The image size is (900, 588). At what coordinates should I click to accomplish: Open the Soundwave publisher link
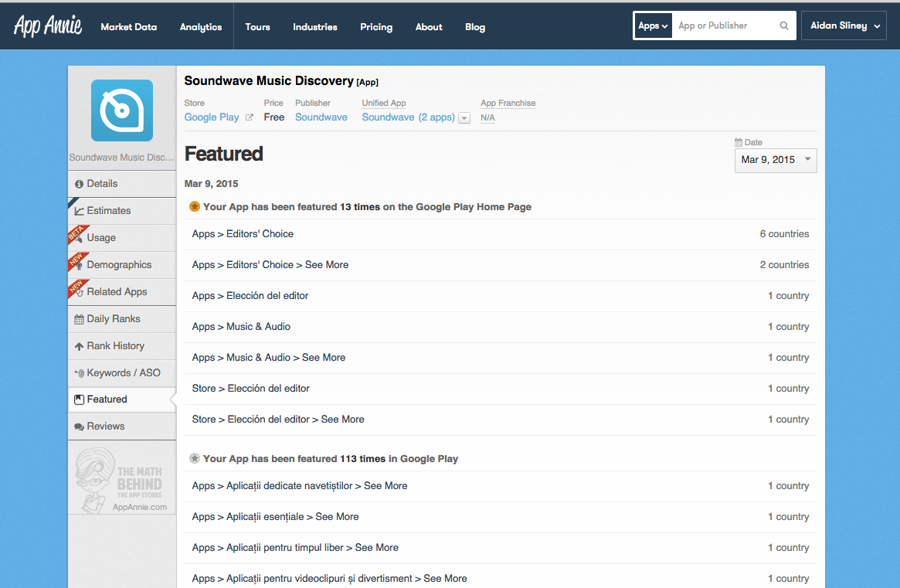(321, 117)
